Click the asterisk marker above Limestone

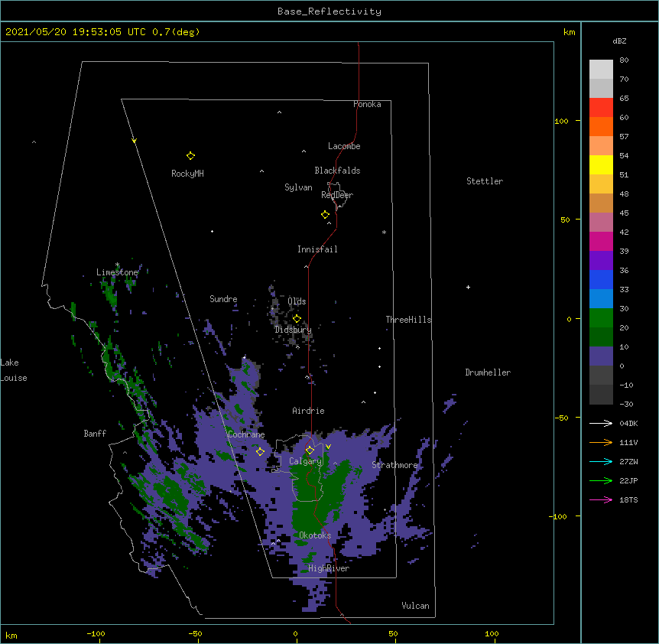[117, 265]
